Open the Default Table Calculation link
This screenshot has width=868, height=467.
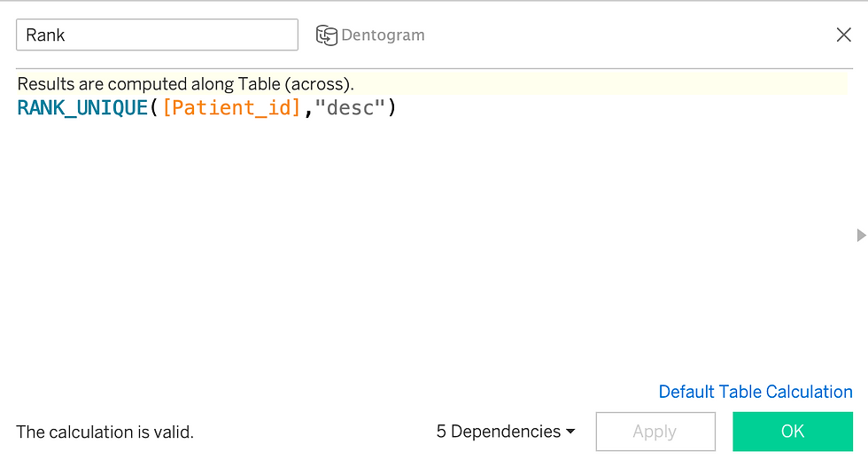(755, 392)
